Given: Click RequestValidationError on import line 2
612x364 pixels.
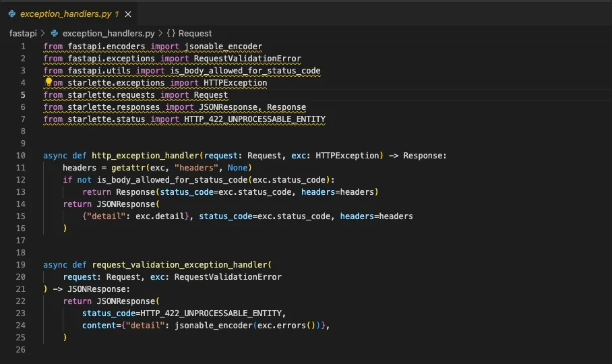Looking at the screenshot, I should pos(247,59).
